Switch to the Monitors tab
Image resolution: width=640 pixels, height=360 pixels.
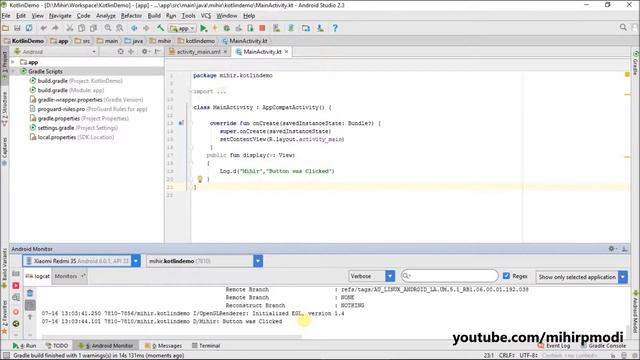click(x=70, y=276)
